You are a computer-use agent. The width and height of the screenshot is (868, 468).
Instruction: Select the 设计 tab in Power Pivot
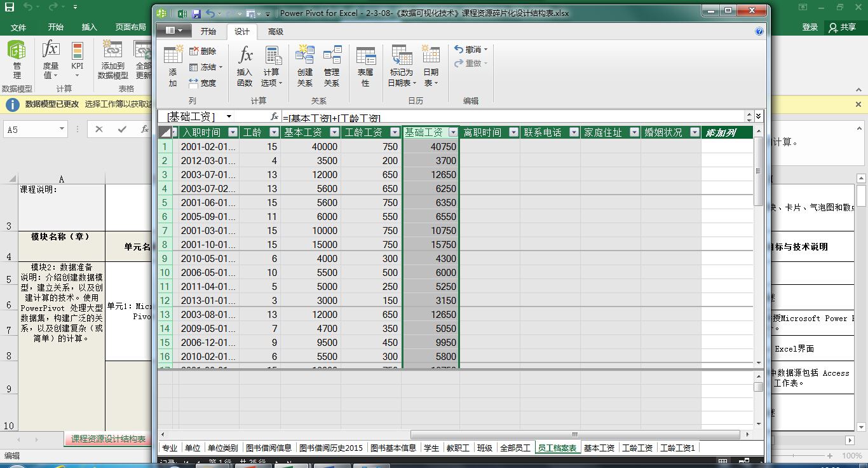[242, 31]
